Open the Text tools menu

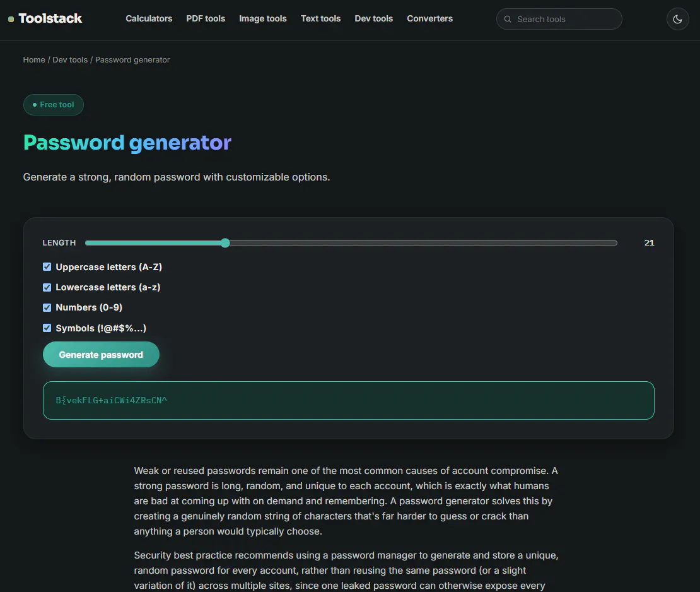(320, 18)
